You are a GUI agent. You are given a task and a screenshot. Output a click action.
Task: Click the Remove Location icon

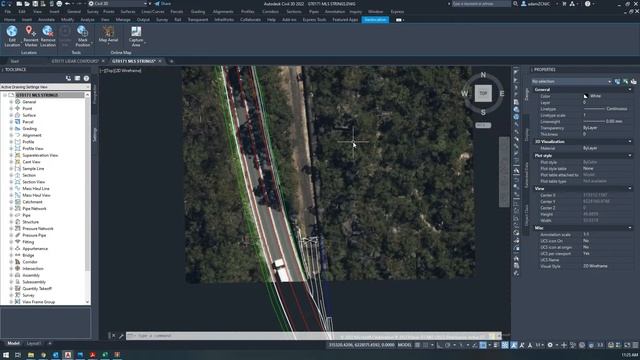point(48,36)
